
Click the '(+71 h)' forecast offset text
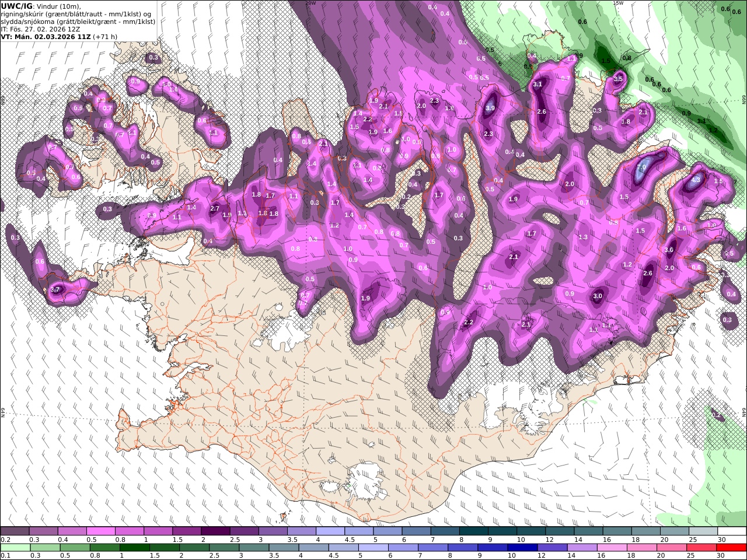pos(105,36)
